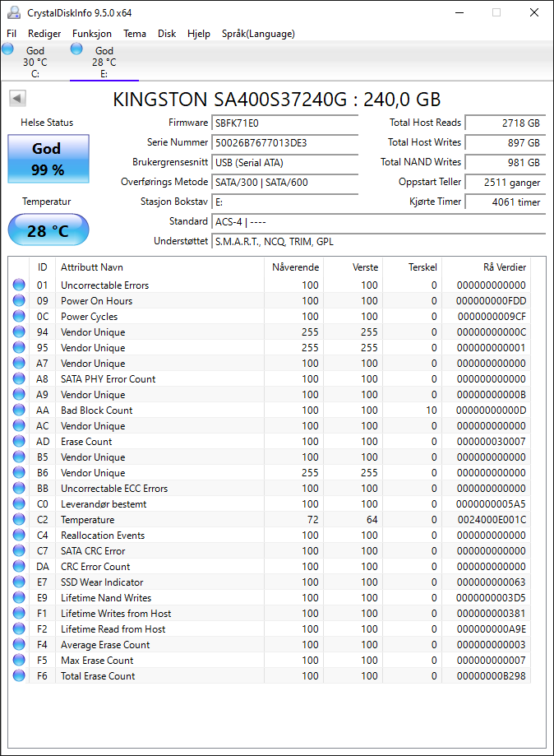This screenshot has width=554, height=756.
Task: Select the C: drive tab
Action: click(35, 62)
